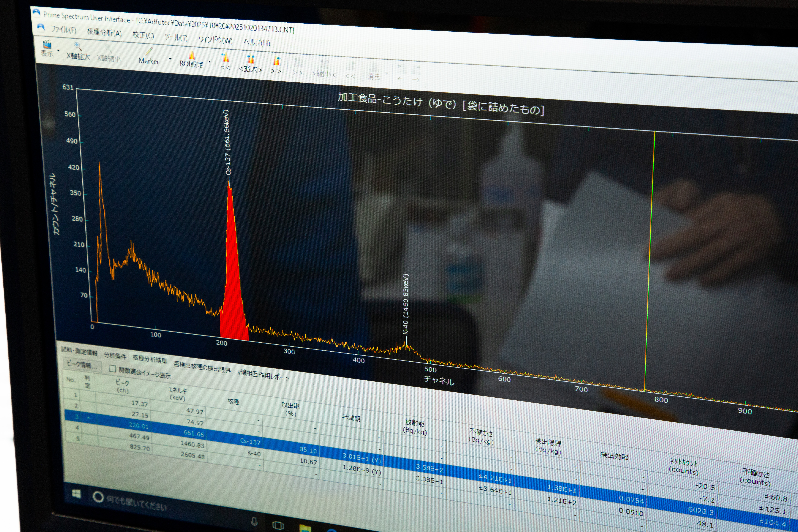Widen ROI using <拡大> icon
798x532 pixels.
[x=251, y=60]
